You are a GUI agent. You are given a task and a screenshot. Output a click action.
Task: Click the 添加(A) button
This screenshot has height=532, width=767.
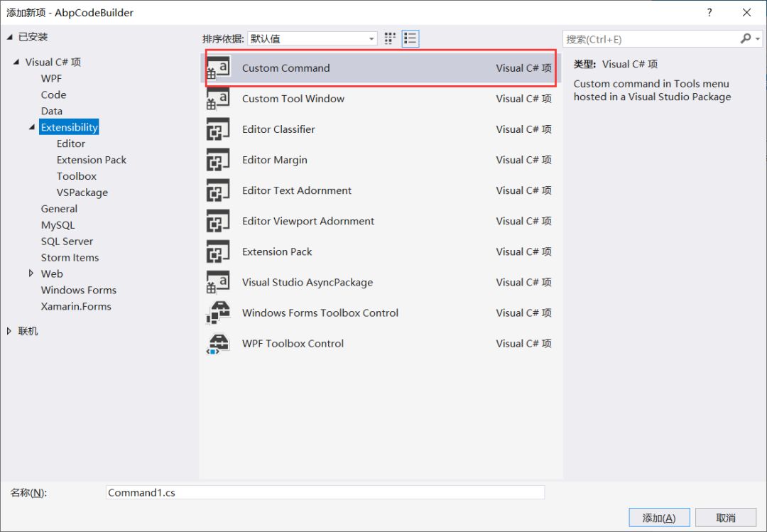coord(659,518)
